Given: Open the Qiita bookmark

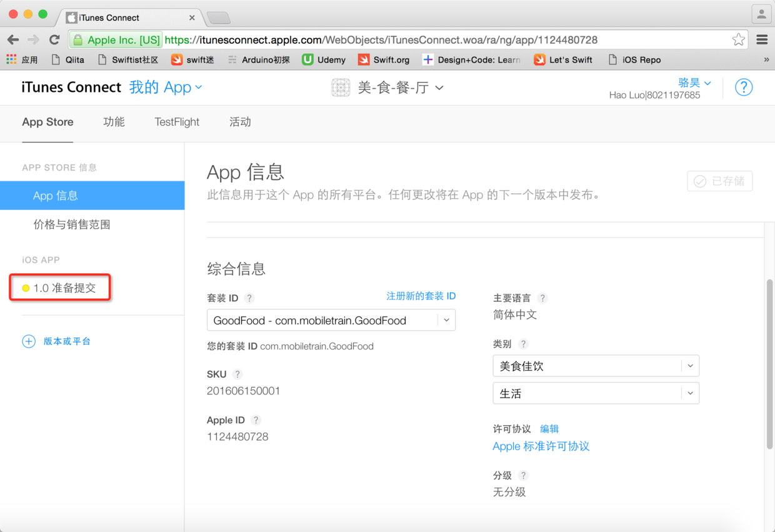Looking at the screenshot, I should (67, 60).
